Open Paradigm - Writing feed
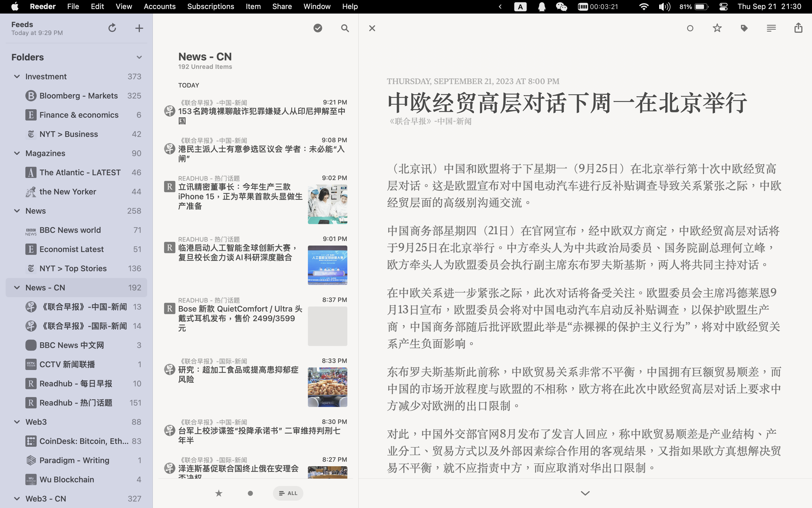812x508 pixels. (x=76, y=460)
